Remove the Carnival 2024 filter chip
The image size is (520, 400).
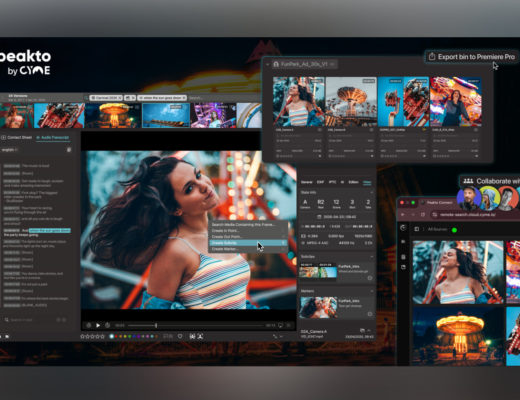tap(120, 98)
